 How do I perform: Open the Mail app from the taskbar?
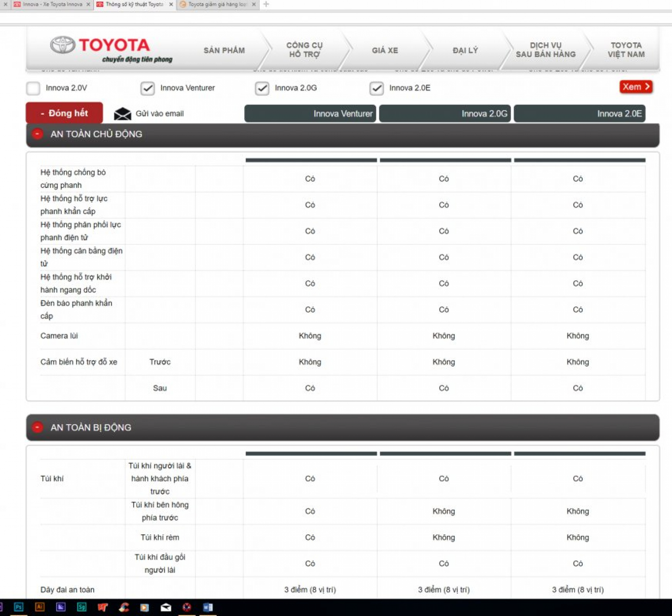pos(166,608)
